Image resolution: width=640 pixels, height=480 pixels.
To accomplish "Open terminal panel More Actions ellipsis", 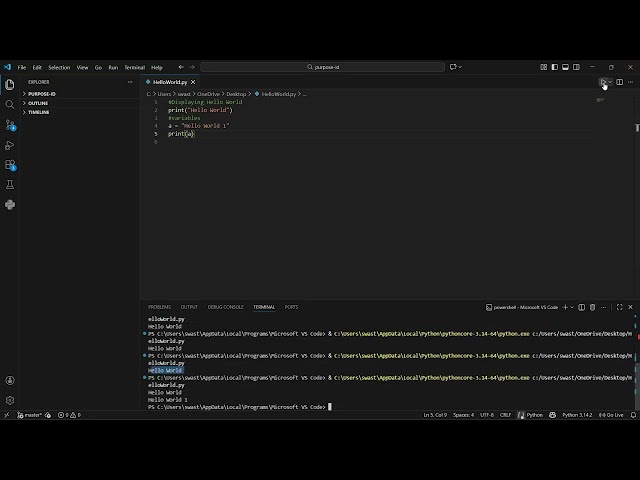I will (604, 307).
